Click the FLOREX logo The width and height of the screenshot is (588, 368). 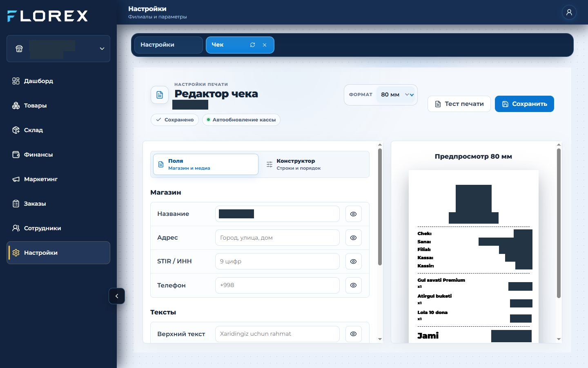pos(48,16)
